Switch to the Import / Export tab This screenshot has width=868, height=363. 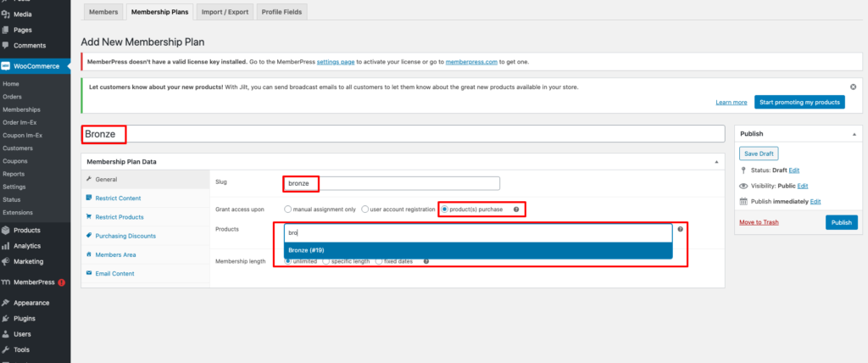point(225,11)
